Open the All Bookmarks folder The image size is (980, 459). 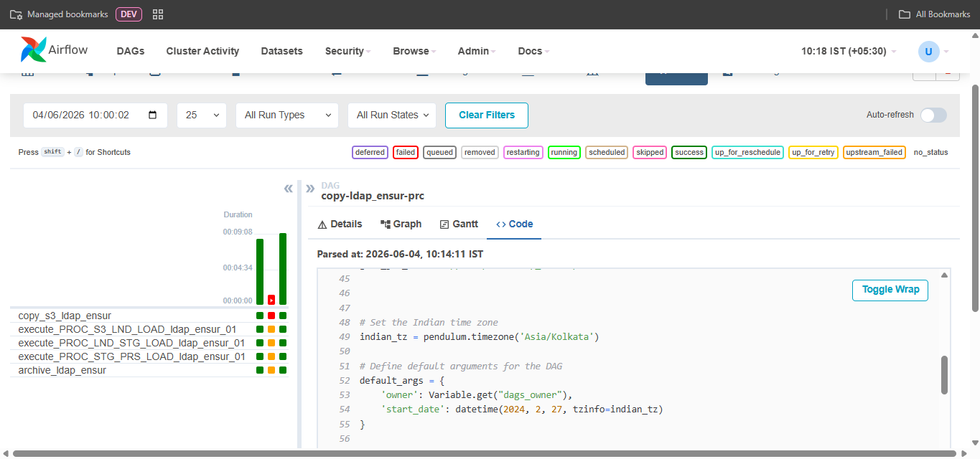[935, 14]
